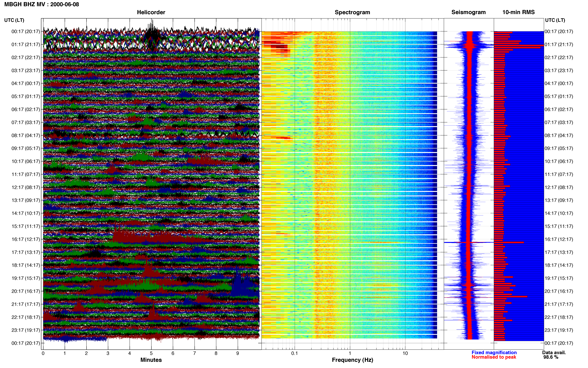Click right time label 23:17 (19:17)
The image size is (588, 368).
tap(559, 330)
